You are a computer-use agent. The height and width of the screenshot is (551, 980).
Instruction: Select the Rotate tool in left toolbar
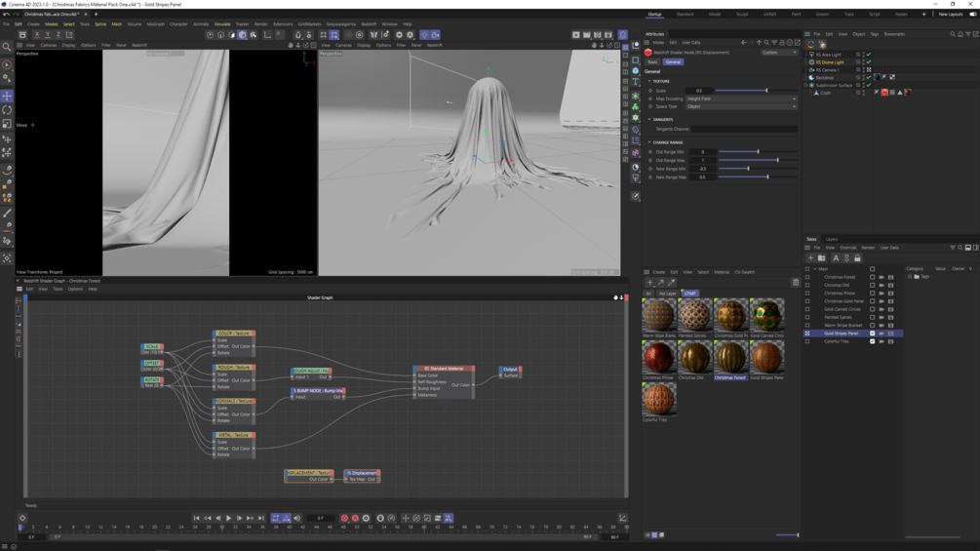point(7,110)
